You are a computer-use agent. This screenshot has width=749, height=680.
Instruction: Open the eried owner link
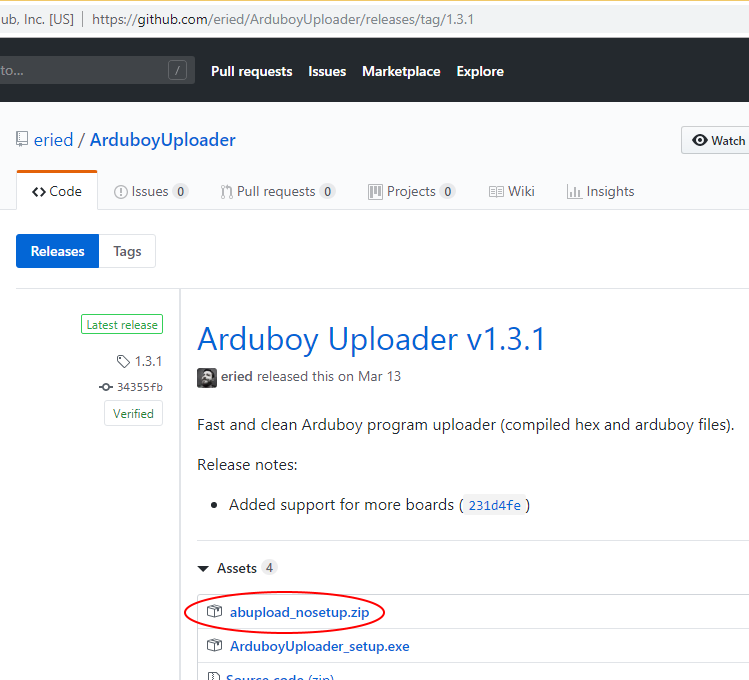pyautogui.click(x=54, y=140)
